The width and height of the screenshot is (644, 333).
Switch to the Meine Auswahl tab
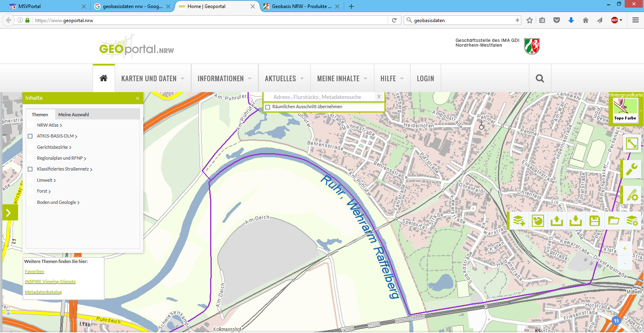tap(73, 115)
